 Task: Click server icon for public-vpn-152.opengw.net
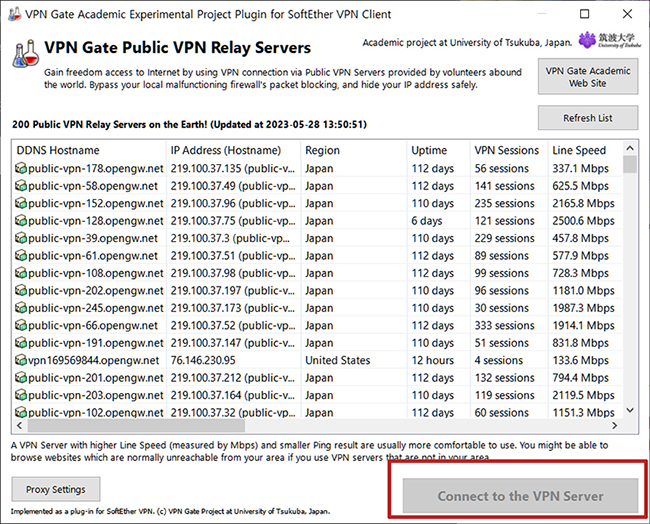(x=21, y=203)
